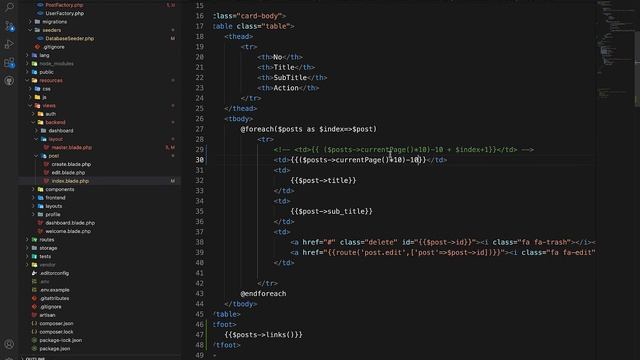Open the Search view in activity bar
The width and height of the screenshot is (640, 360).
(x=9, y=6)
